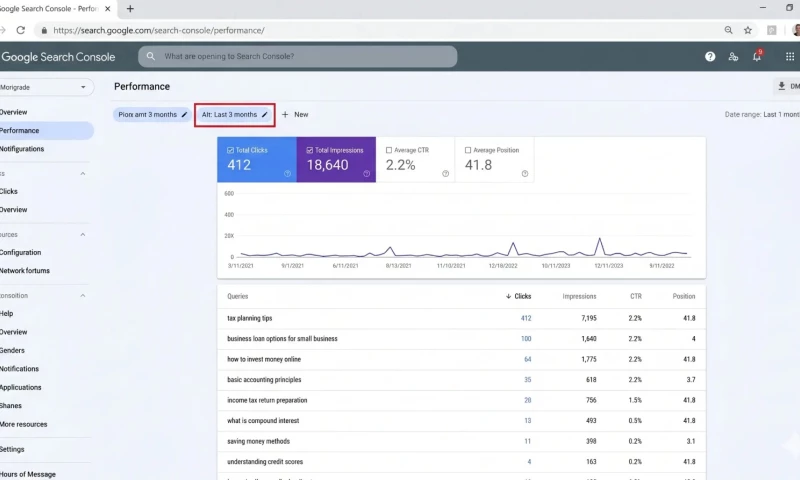This screenshot has width=800, height=480.
Task: Select the 'what is compound interest' query
Action: pos(461,421)
